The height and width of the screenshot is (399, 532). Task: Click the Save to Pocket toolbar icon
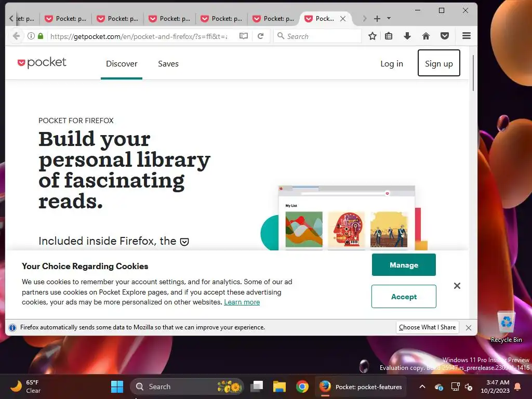(x=445, y=36)
